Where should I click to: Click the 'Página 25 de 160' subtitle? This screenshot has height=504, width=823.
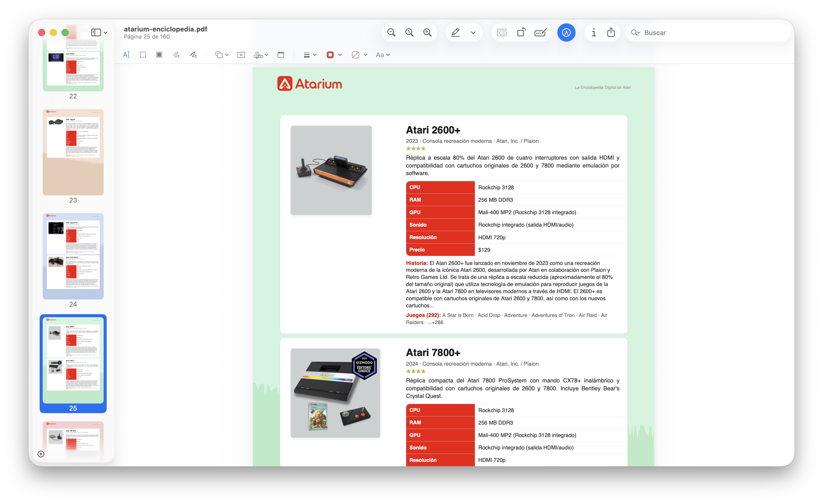pos(147,37)
